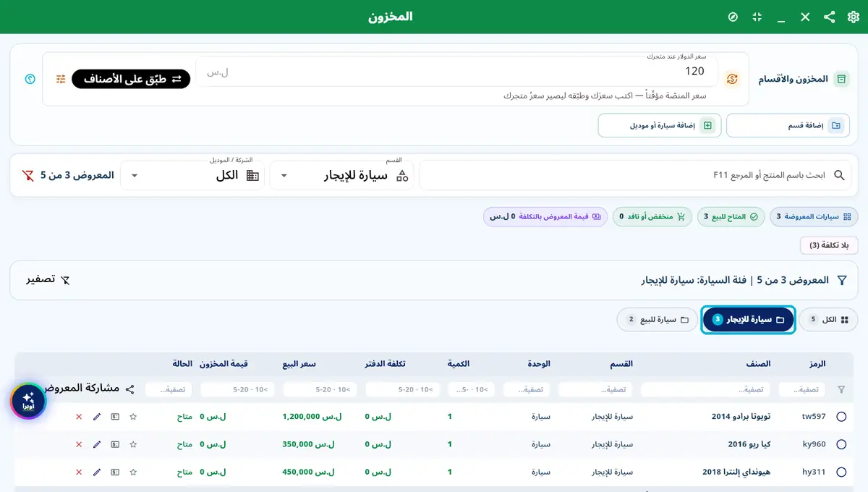Star the تويوتا برادو 2014 row
The image size is (868, 492).
click(x=133, y=417)
